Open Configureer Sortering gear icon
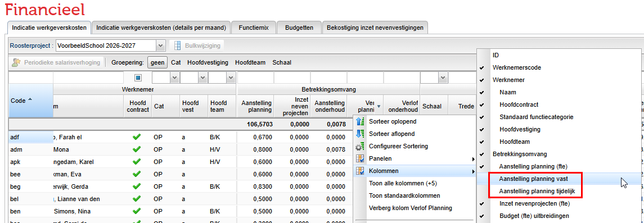This screenshot has width=644, height=223. click(360, 147)
